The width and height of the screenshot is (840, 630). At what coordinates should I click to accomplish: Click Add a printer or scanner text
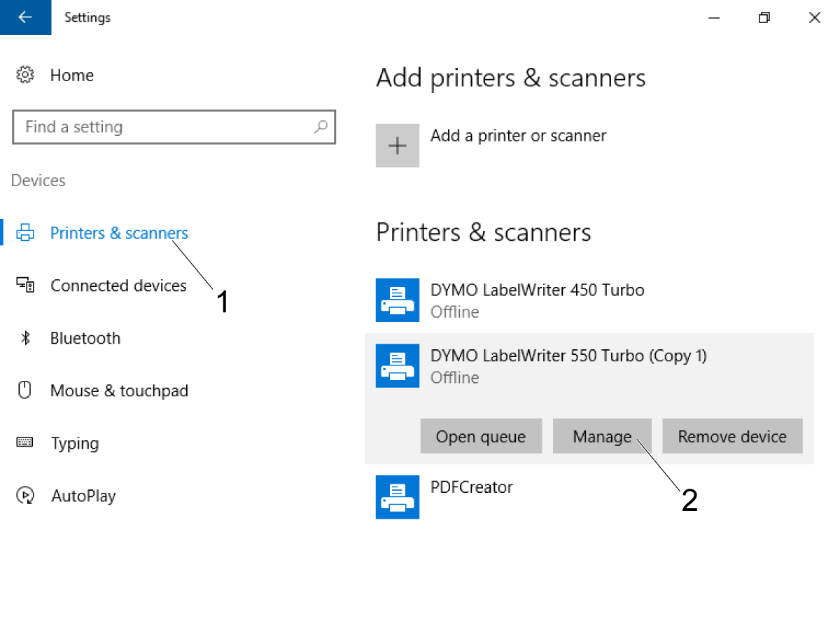(x=518, y=136)
